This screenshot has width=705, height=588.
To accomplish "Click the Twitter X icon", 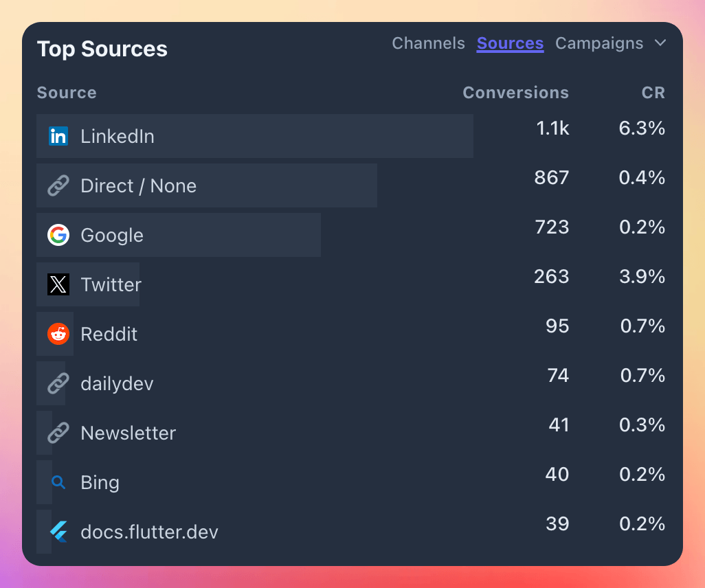I will [58, 284].
